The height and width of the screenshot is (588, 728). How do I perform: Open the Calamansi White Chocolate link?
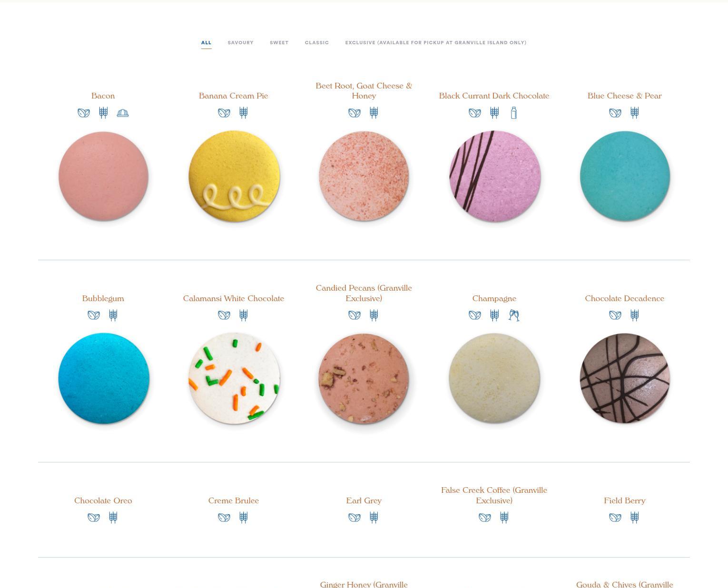pyautogui.click(x=234, y=298)
